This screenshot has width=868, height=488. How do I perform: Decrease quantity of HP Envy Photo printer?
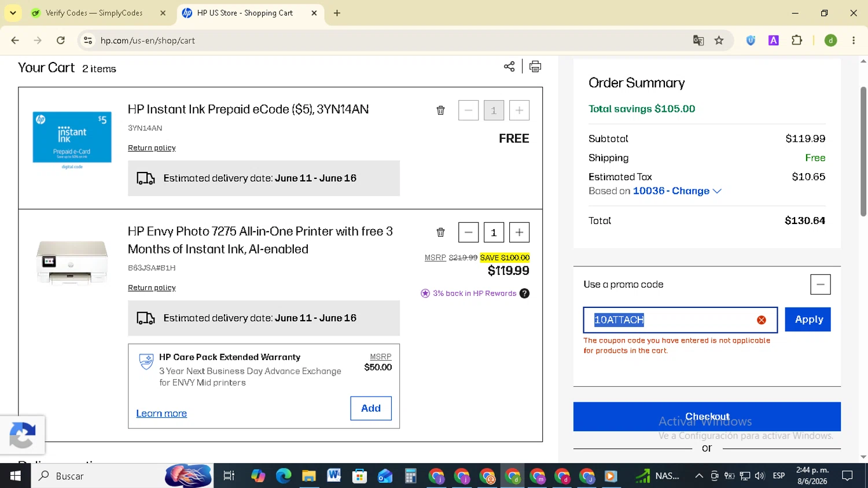(468, 233)
